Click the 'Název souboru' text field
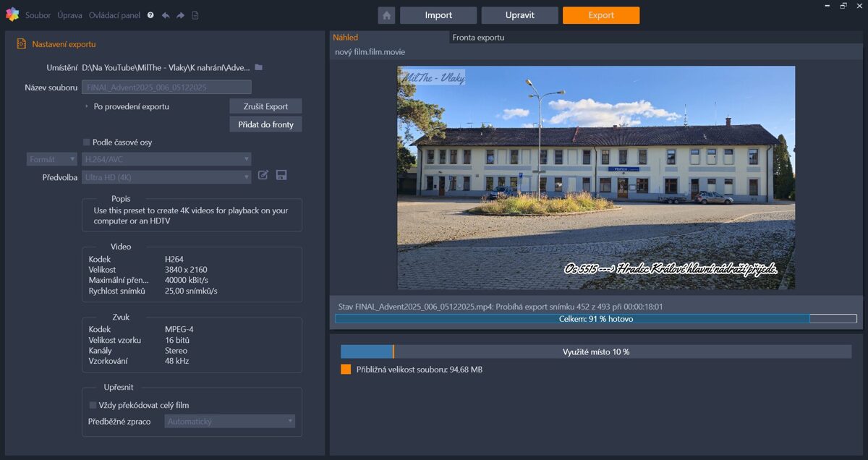The width and height of the screenshot is (868, 460). coord(166,88)
